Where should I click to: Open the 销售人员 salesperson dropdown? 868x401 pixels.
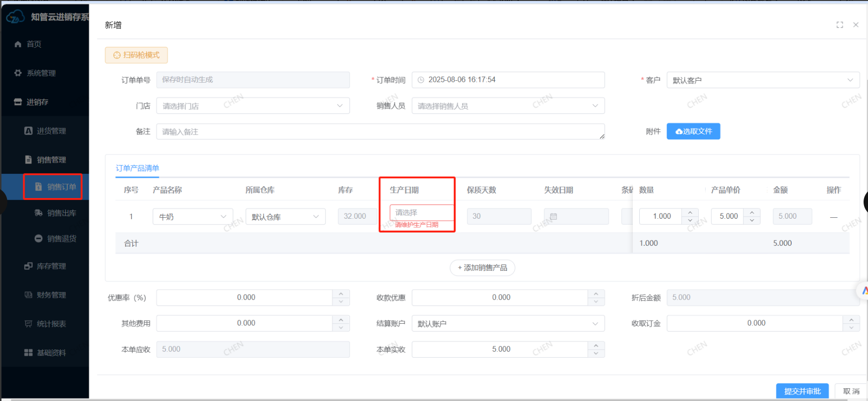pos(507,106)
